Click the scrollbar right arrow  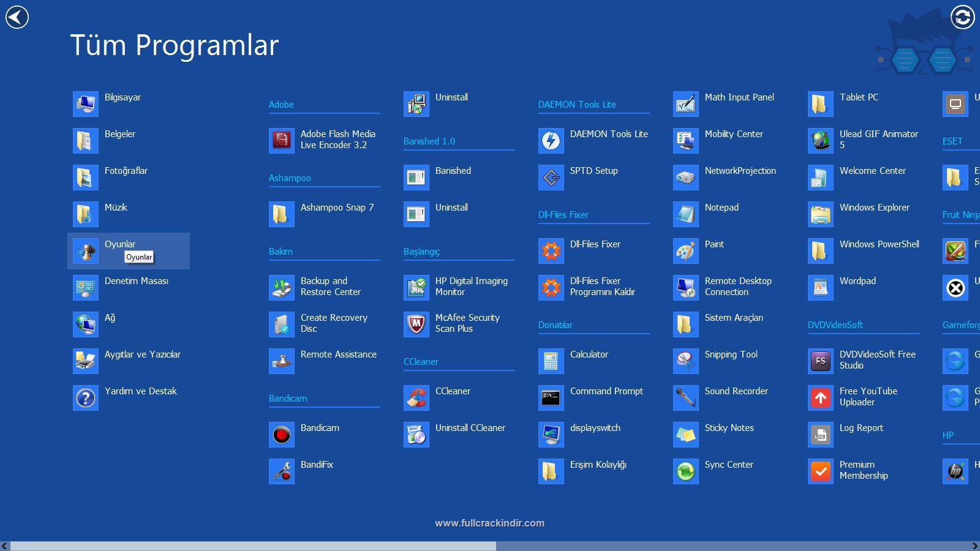pyautogui.click(x=974, y=545)
